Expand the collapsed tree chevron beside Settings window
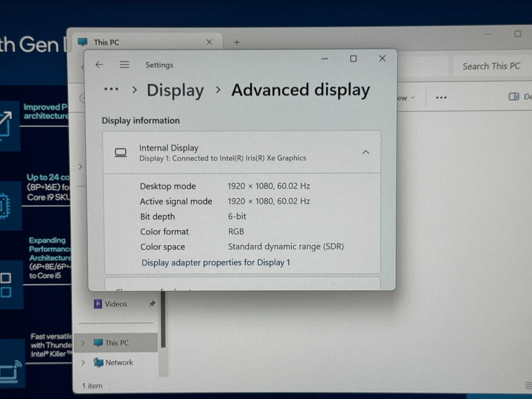The height and width of the screenshot is (399, 532). 81,166
